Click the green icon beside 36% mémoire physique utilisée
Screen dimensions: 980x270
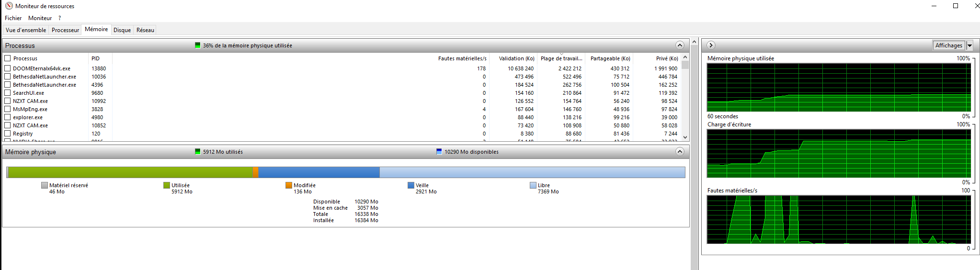click(x=198, y=45)
